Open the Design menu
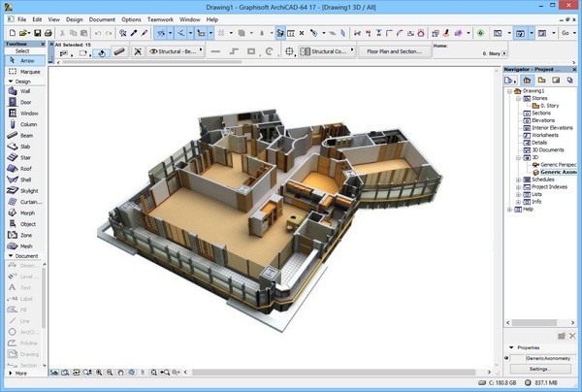The height and width of the screenshot is (392, 582). [75, 19]
